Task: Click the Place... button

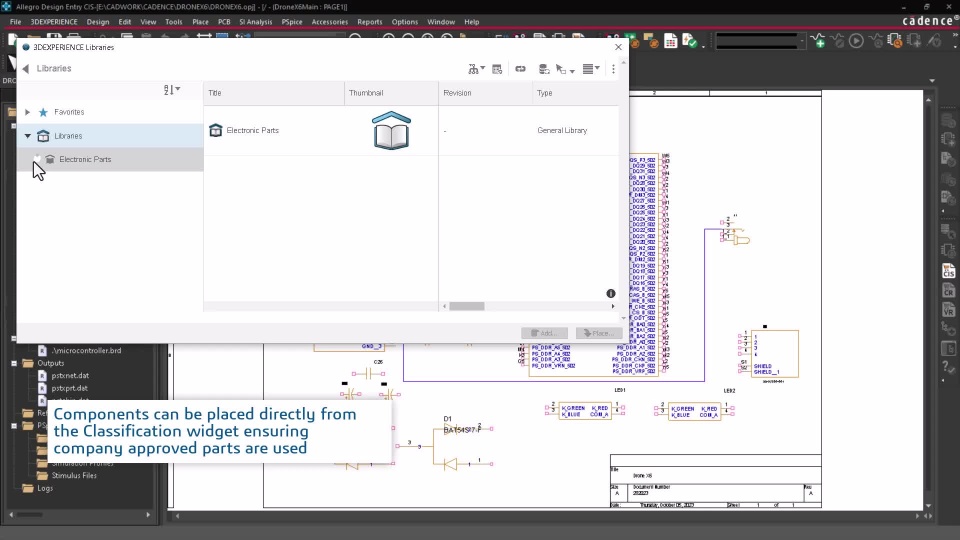Action: (599, 333)
